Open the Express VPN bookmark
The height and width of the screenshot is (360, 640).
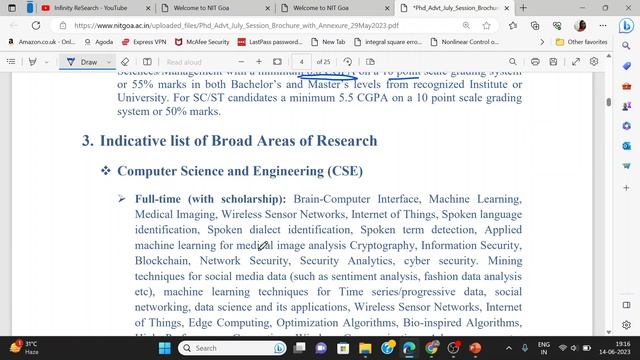tap(144, 42)
